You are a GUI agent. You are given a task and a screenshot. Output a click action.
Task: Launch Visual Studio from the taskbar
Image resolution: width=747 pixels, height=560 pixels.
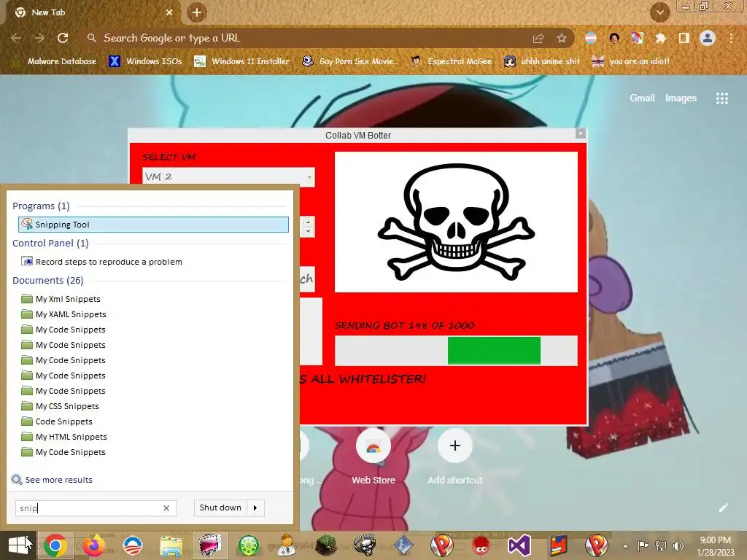coord(519,545)
